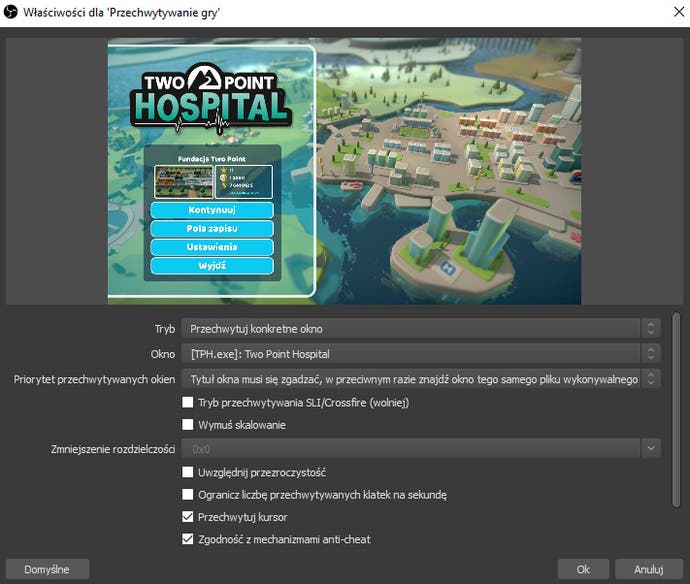This screenshot has width=690, height=584.
Task: Click the OBS logo icon in title bar
Action: coord(11,12)
